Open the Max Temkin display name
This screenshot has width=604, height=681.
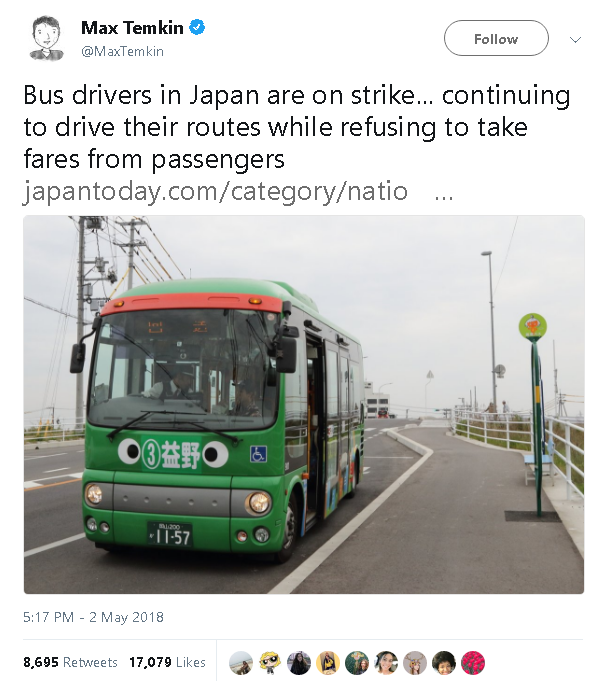132,28
